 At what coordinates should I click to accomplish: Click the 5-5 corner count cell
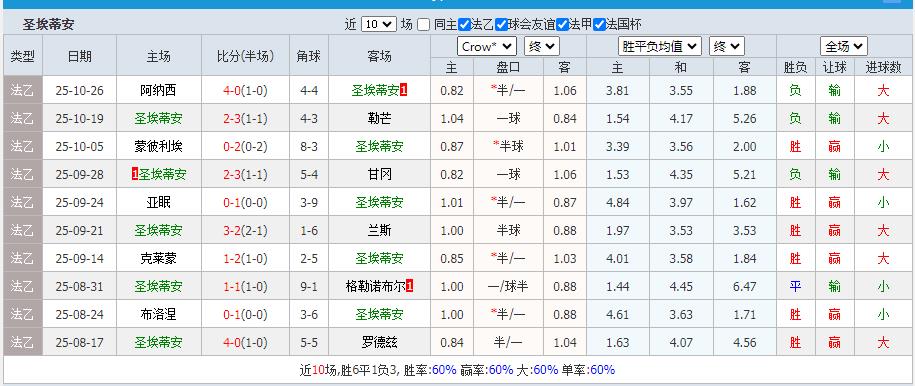[x=309, y=343]
